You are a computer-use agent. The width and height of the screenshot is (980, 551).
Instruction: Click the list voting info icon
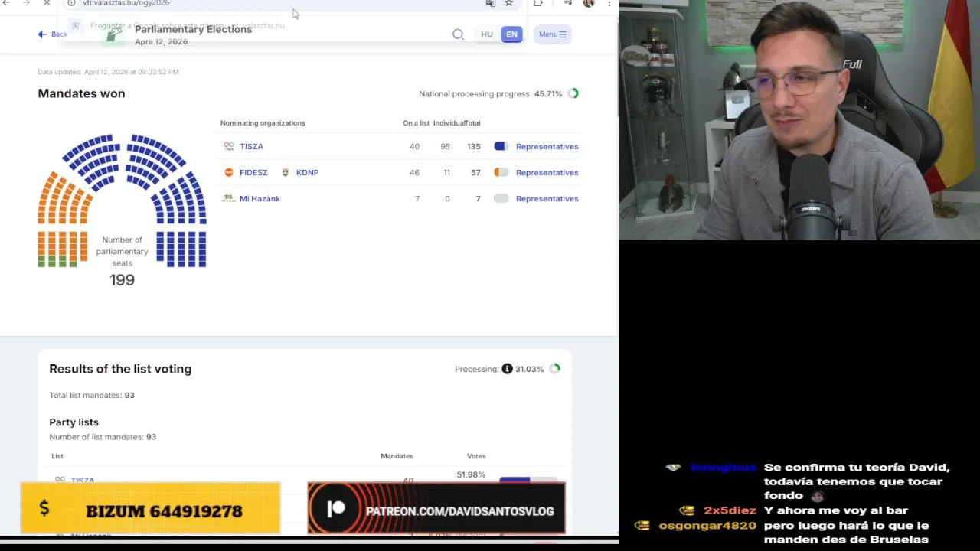point(507,369)
